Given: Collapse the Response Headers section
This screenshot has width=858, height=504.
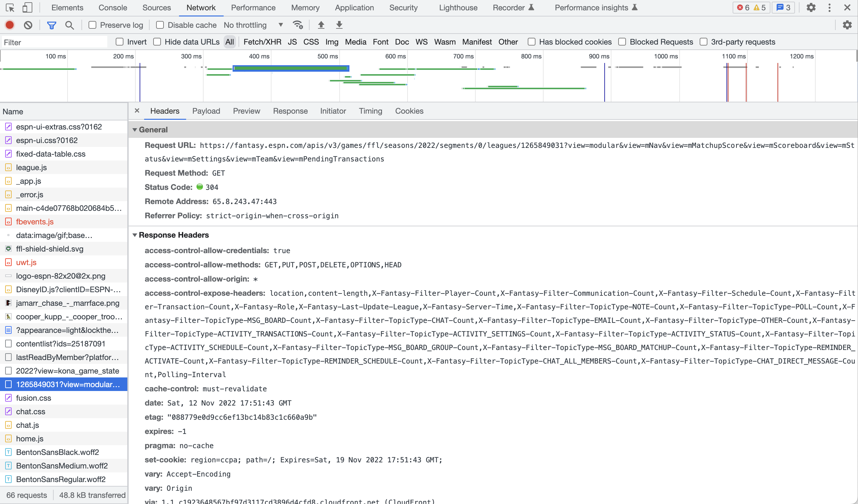Looking at the screenshot, I should (x=135, y=235).
